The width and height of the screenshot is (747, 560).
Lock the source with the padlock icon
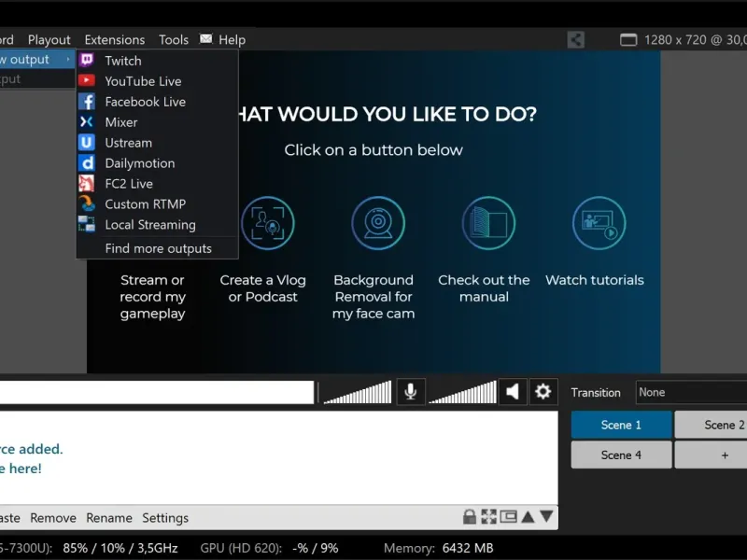pyautogui.click(x=470, y=517)
